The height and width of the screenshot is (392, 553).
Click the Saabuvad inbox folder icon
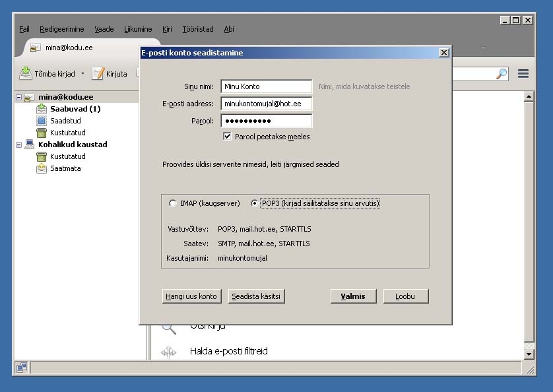coord(42,109)
